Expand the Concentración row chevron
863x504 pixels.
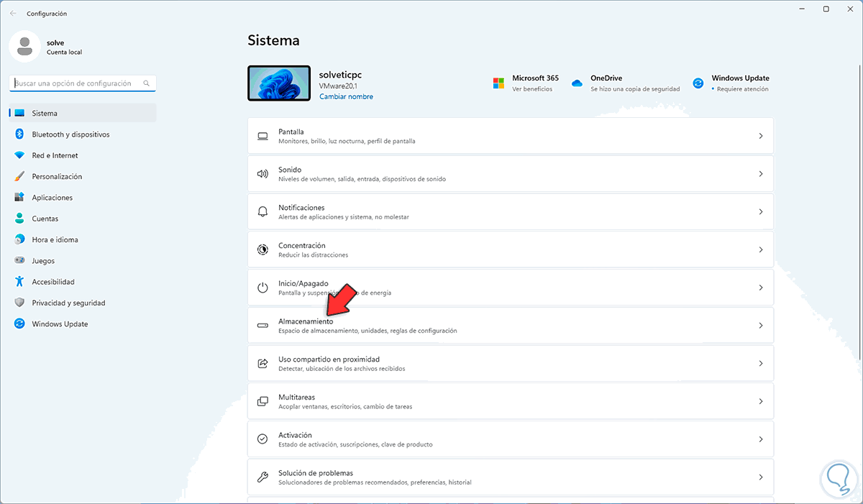click(x=761, y=249)
